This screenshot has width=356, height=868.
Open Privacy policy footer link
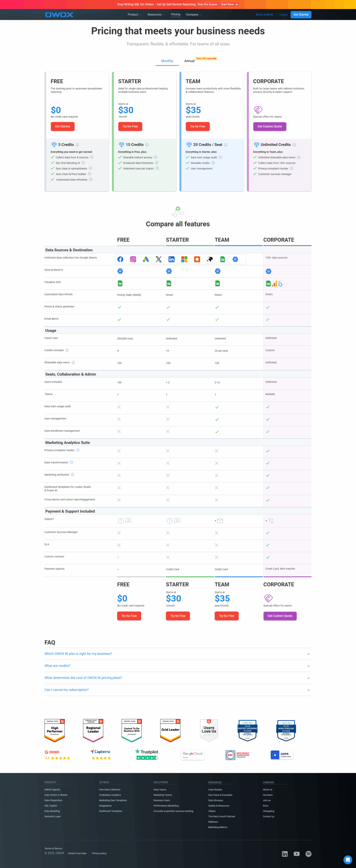[99, 853]
